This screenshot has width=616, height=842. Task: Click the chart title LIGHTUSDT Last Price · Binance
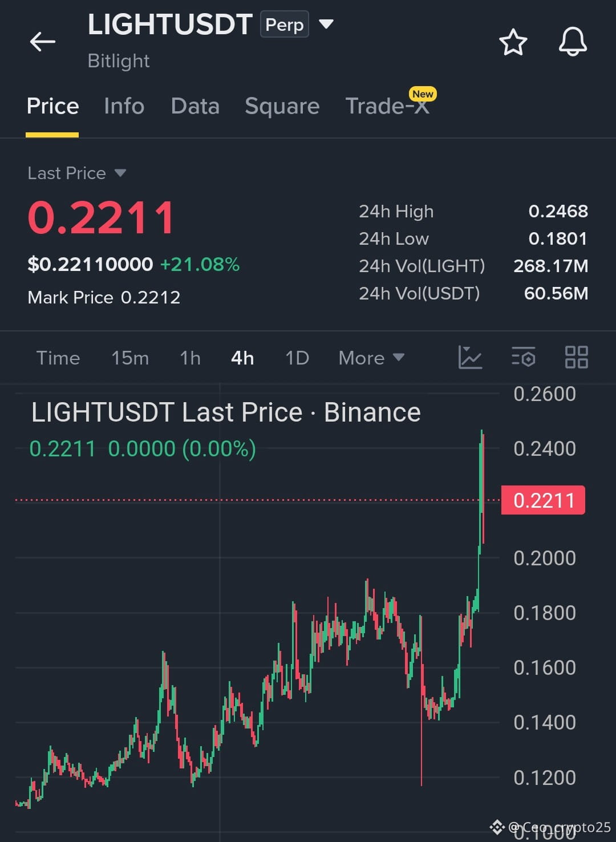point(226,412)
